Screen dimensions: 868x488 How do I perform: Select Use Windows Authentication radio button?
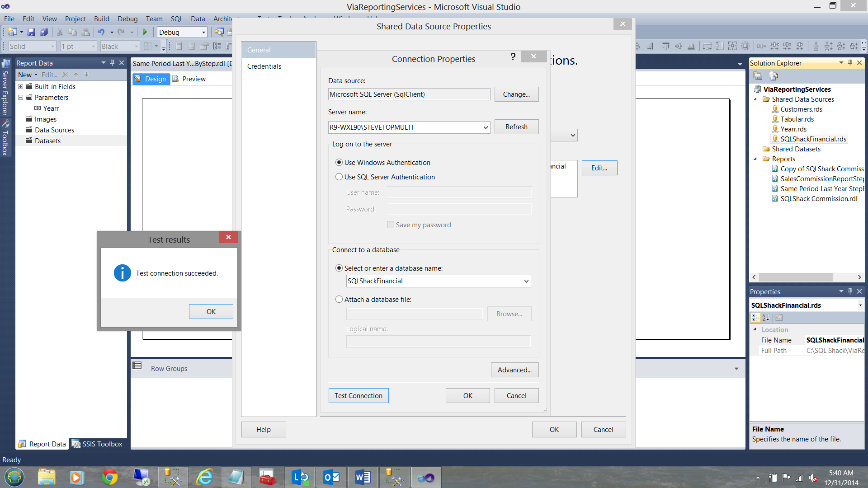pyautogui.click(x=339, y=163)
